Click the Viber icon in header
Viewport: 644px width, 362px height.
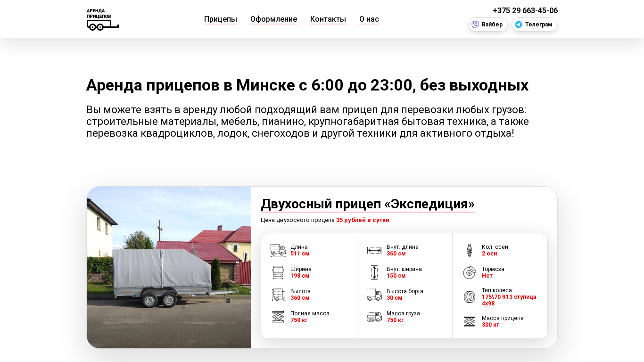pyautogui.click(x=475, y=25)
